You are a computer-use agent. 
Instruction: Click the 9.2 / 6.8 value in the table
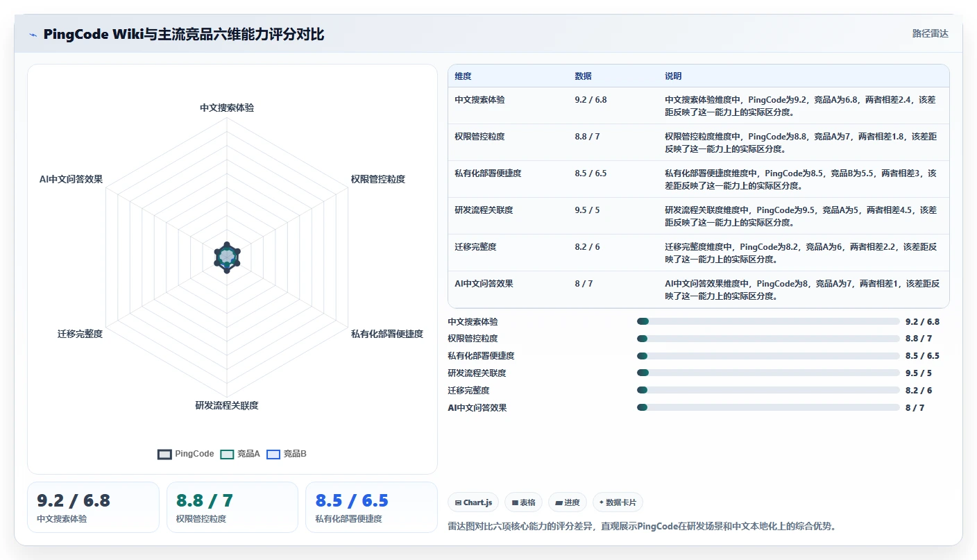tap(591, 100)
